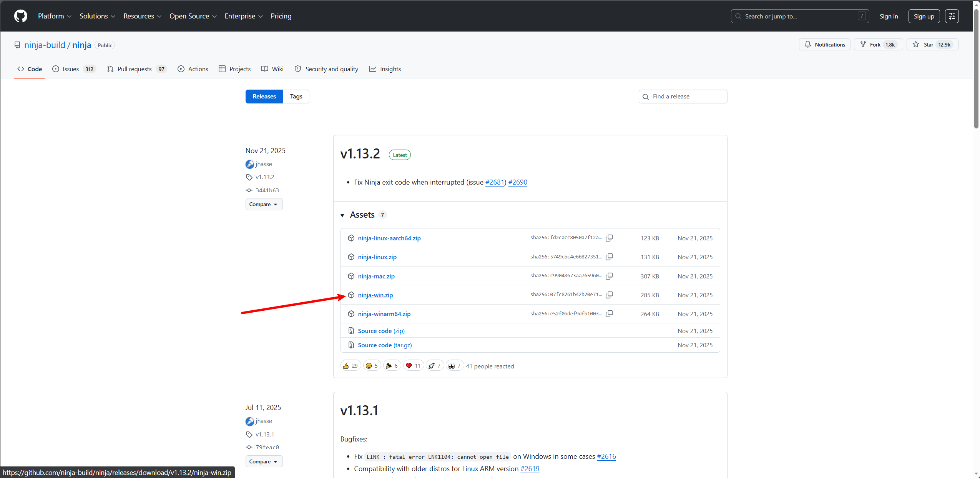The image size is (980, 478).
Task: Switch to the Tags tab
Action: click(x=296, y=97)
